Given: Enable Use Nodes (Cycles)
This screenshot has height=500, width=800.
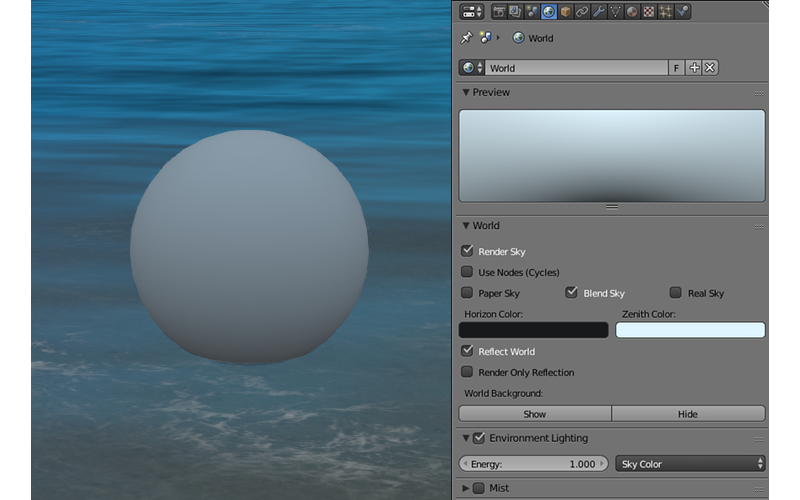Looking at the screenshot, I should tap(467, 272).
